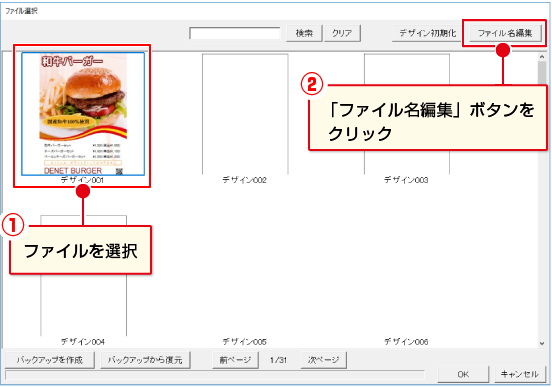Viewport: 552px width, 387px height.
Task: Click the バックアップを作成 button
Action: pyautogui.click(x=50, y=360)
